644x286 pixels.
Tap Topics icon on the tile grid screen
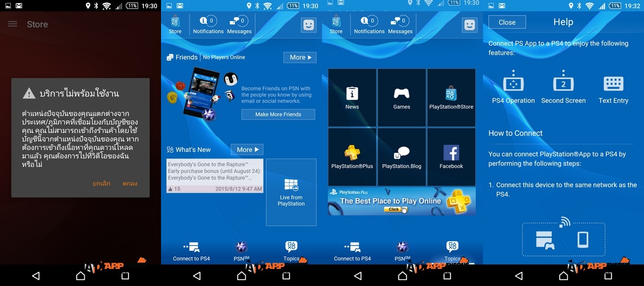(453, 251)
